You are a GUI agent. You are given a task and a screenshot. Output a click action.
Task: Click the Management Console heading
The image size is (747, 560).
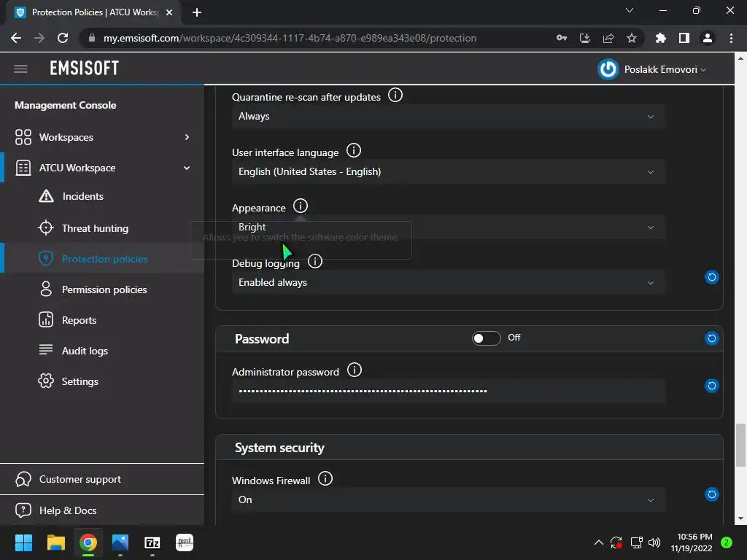(65, 105)
